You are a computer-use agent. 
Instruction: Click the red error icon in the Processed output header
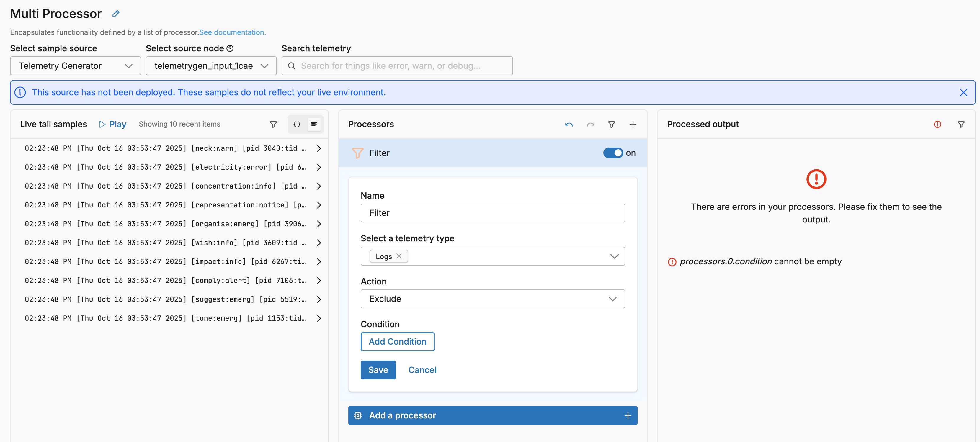coord(937,125)
